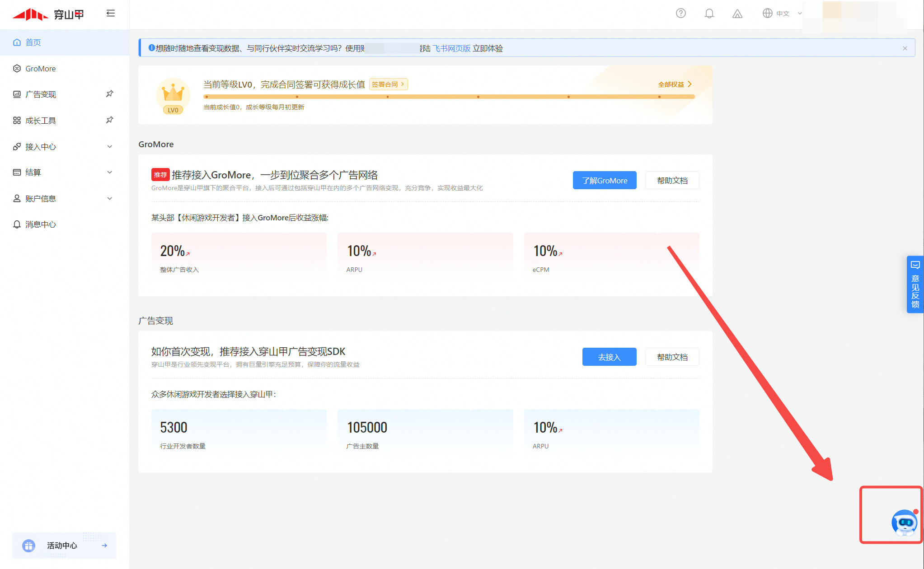Open the 消息中心 sidebar item
This screenshot has height=569, width=924.
(x=65, y=224)
